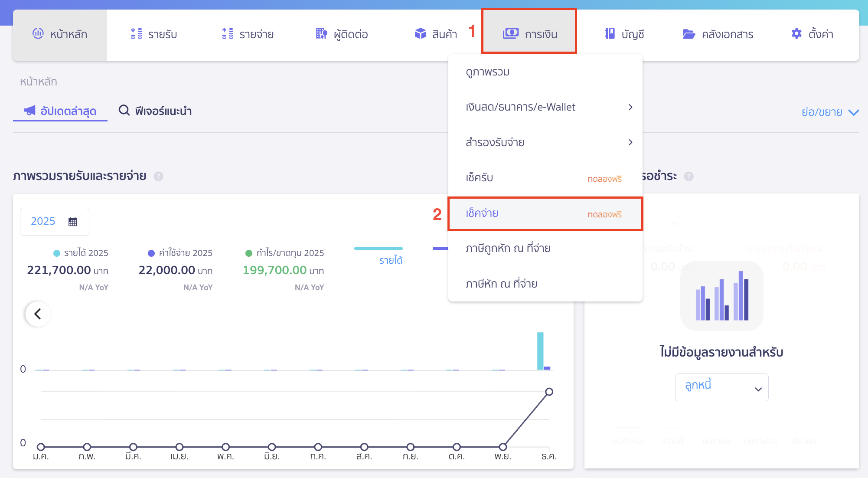868x478 pixels.
Task: Click previous arrow button on chart
Action: 38,314
